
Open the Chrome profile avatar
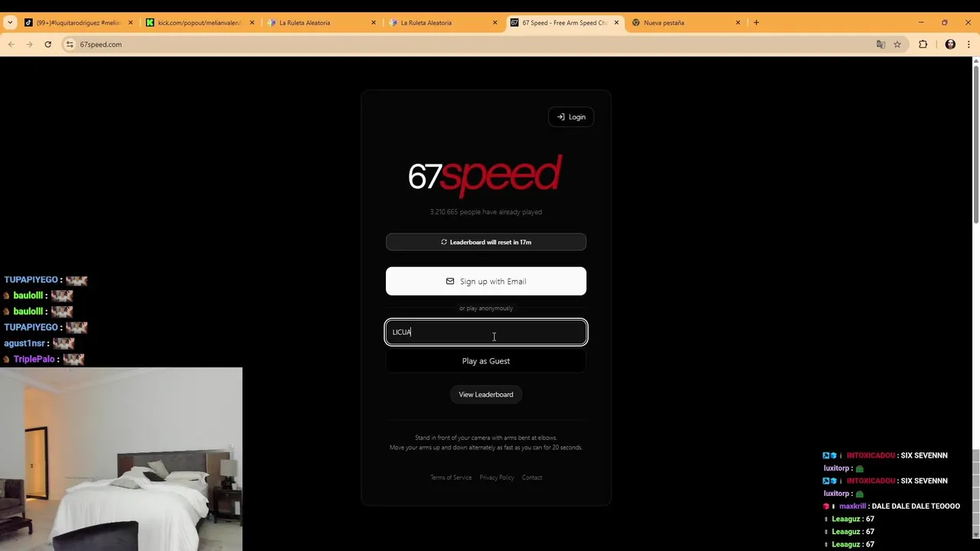[950, 44]
